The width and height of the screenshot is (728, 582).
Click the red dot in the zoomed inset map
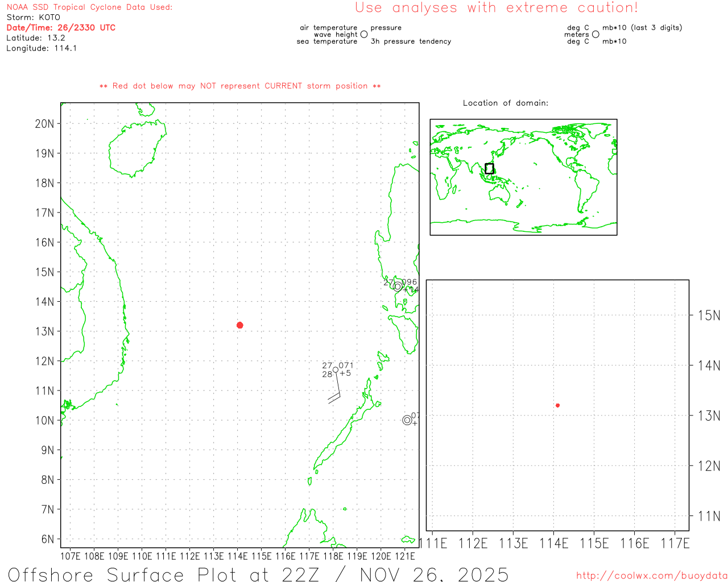557,405
